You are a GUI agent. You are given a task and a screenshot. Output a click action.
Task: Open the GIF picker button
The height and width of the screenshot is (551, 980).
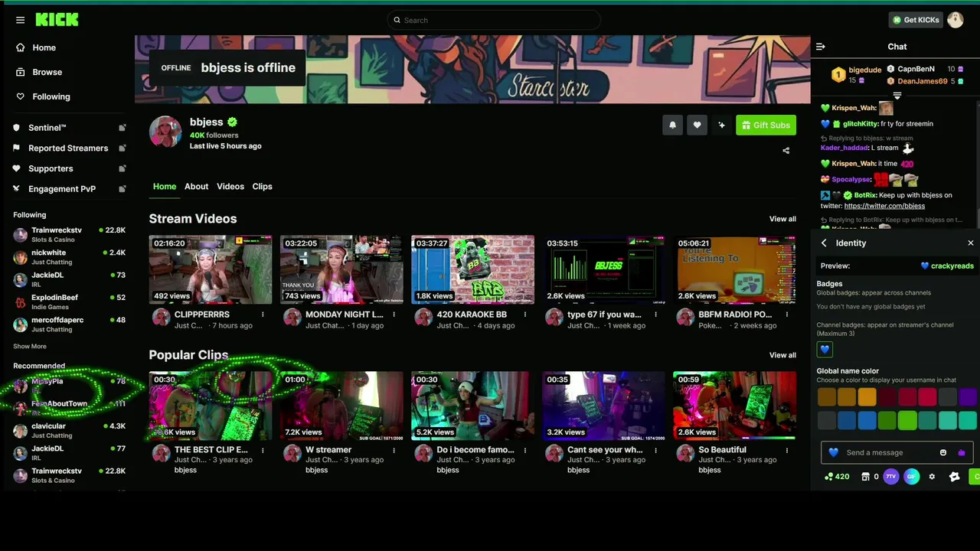[911, 476]
